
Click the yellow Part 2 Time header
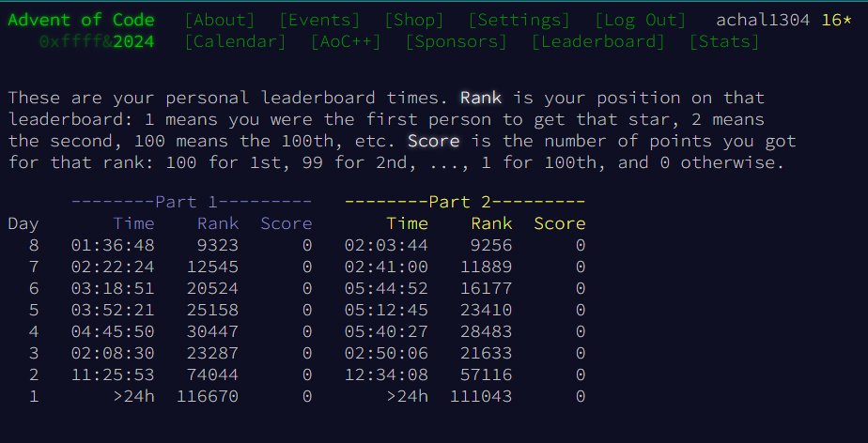(x=408, y=223)
